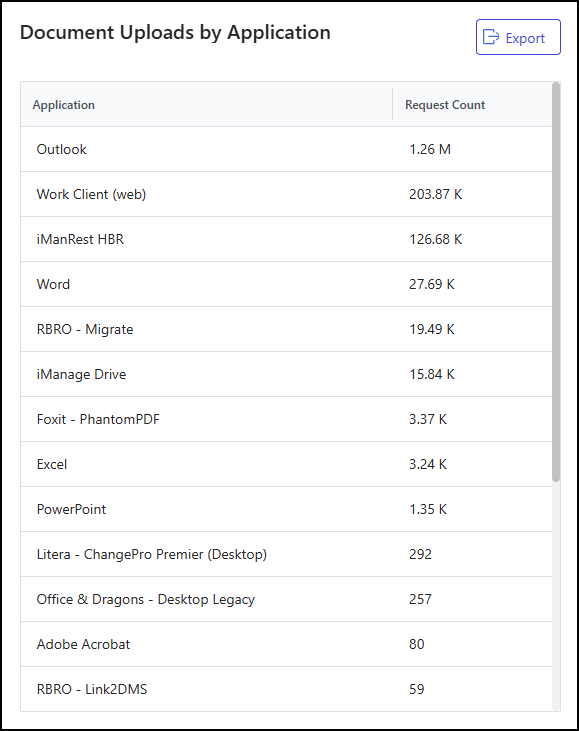The width and height of the screenshot is (579, 731).
Task: Click the 257 request count value
Action: tap(420, 599)
